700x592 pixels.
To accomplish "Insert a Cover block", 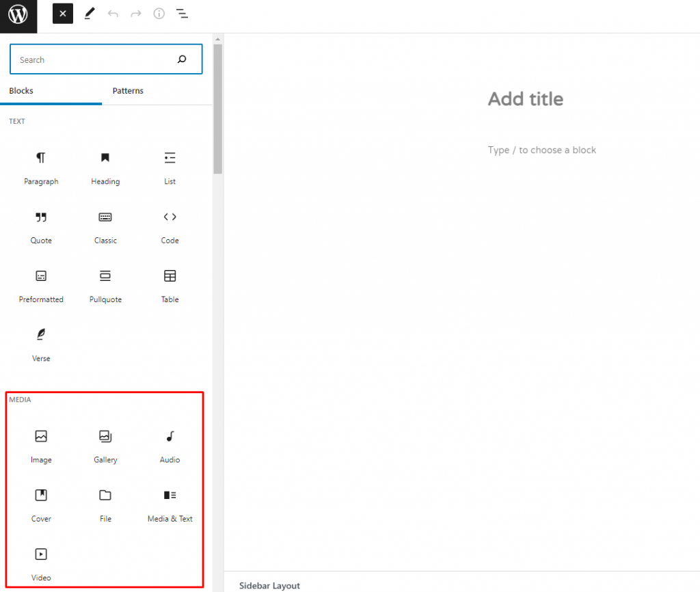I will [x=41, y=505].
